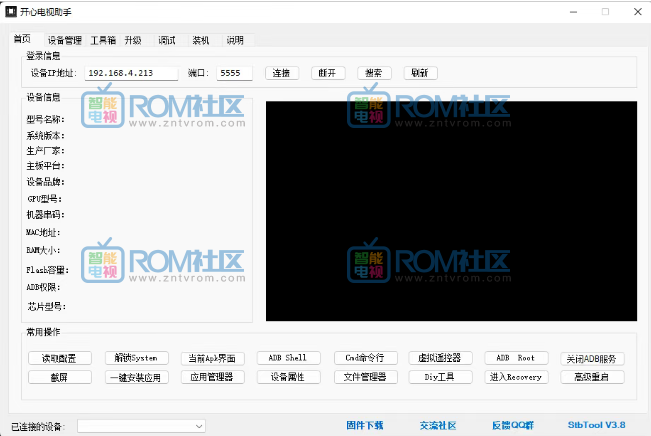Maximize the 开心电视助手 window

coord(605,12)
